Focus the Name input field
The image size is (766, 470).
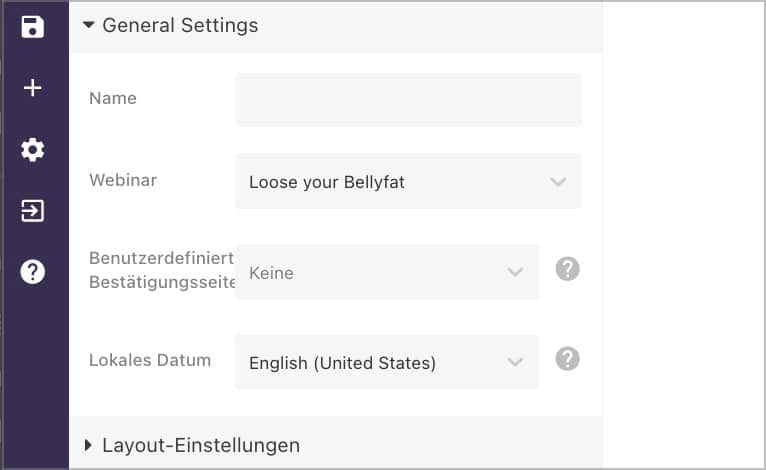[408, 100]
